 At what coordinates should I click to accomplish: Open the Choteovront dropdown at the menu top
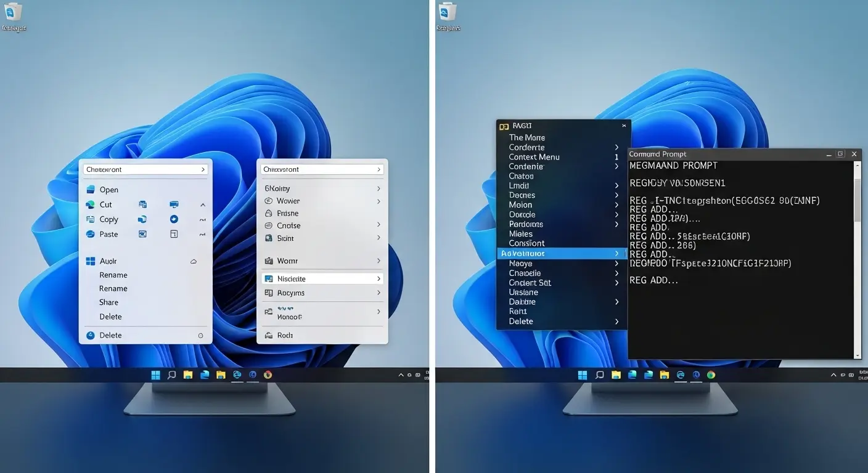point(145,169)
